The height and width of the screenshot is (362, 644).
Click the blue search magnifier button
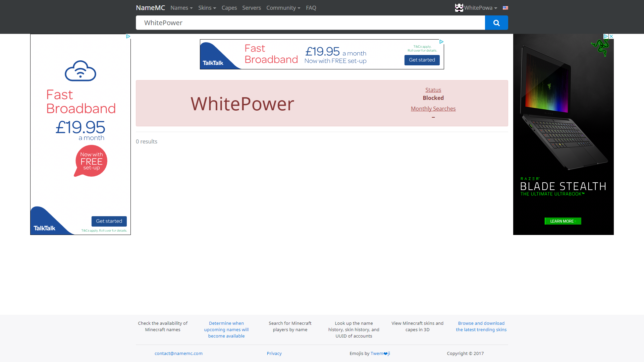pos(496,23)
